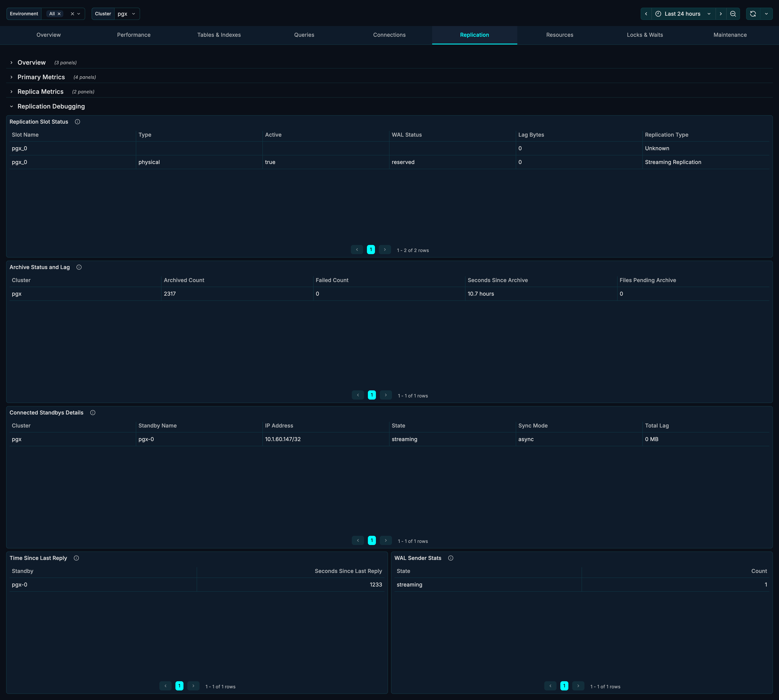Click page 1 button in Replication Slot Status
779x700 pixels.
pos(371,250)
